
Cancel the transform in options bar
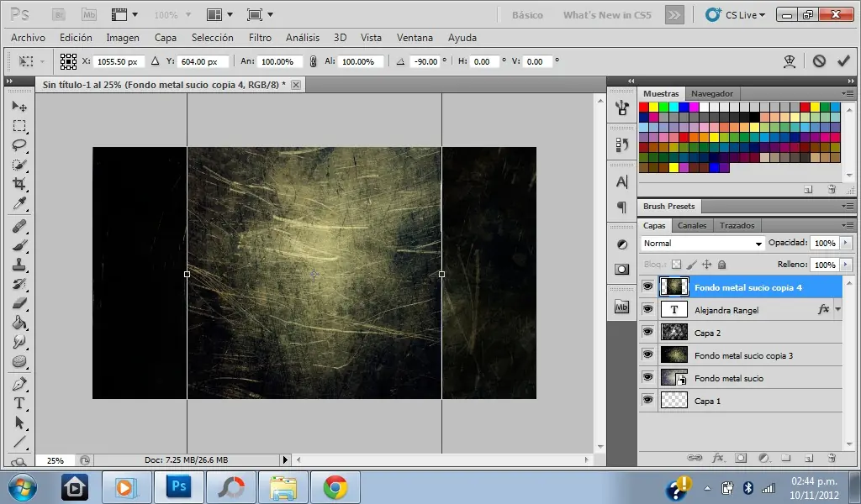(819, 61)
